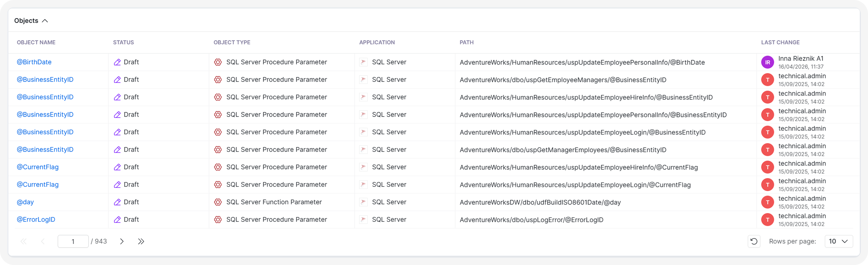Click the PATH column header

coord(467,43)
